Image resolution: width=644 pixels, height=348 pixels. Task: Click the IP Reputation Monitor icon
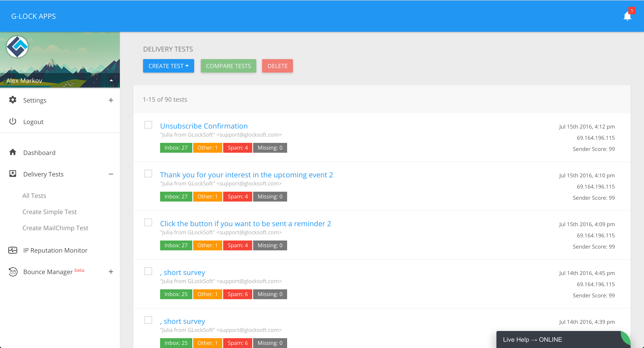click(x=13, y=250)
